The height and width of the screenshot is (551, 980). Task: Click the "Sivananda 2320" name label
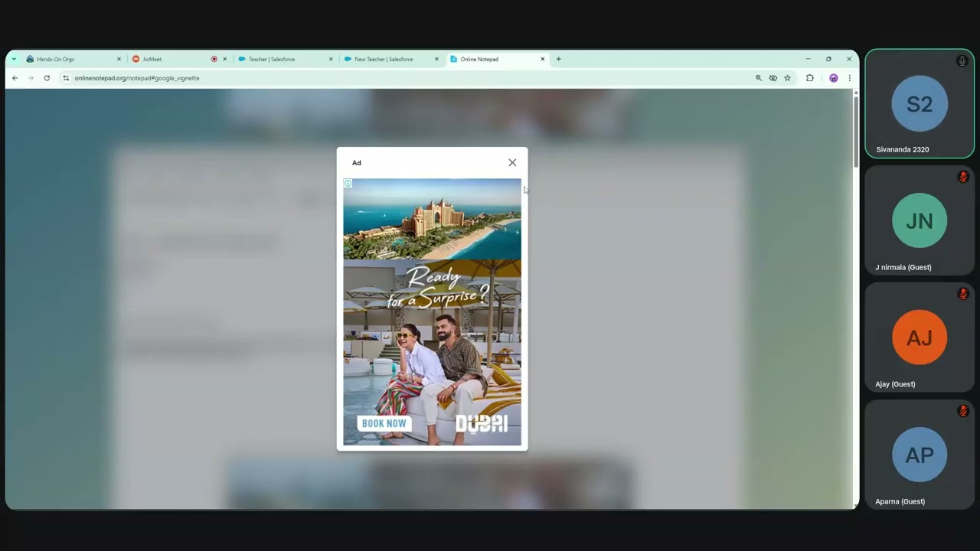pos(903,150)
